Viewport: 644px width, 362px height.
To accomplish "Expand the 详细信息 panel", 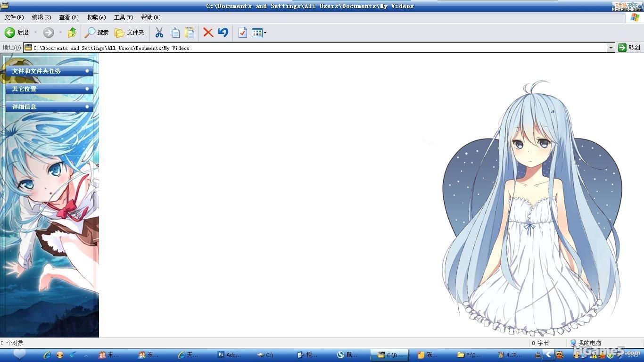I will pyautogui.click(x=49, y=107).
